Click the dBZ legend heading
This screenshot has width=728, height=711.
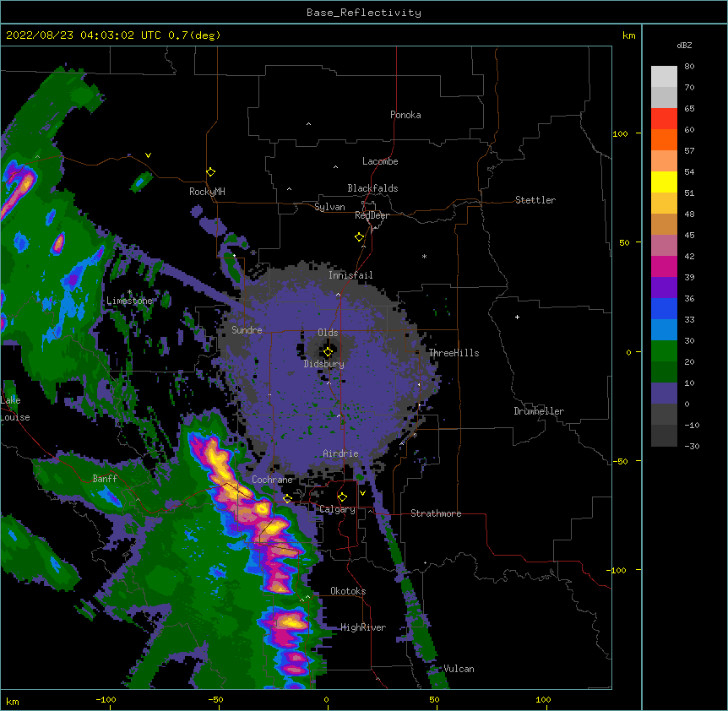click(x=684, y=45)
